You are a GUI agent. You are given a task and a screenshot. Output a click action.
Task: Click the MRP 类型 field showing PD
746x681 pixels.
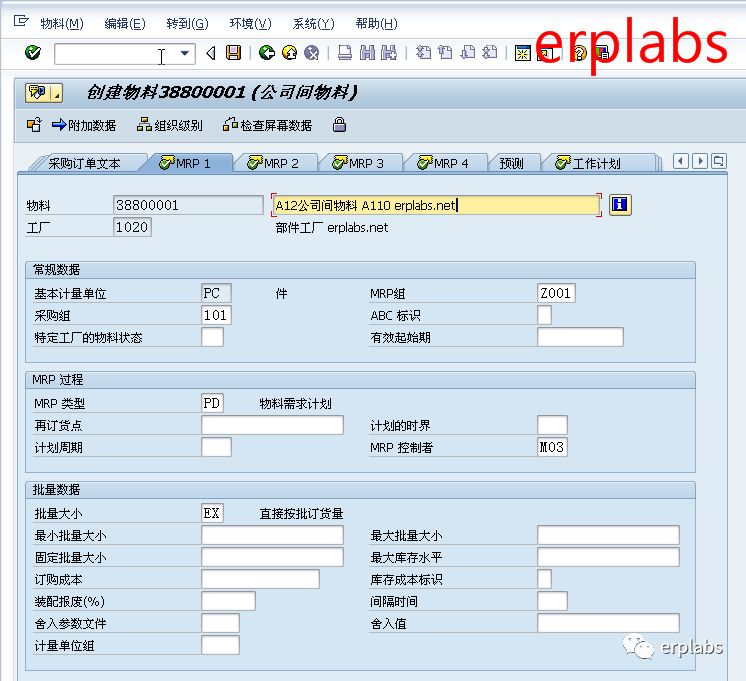[212, 403]
